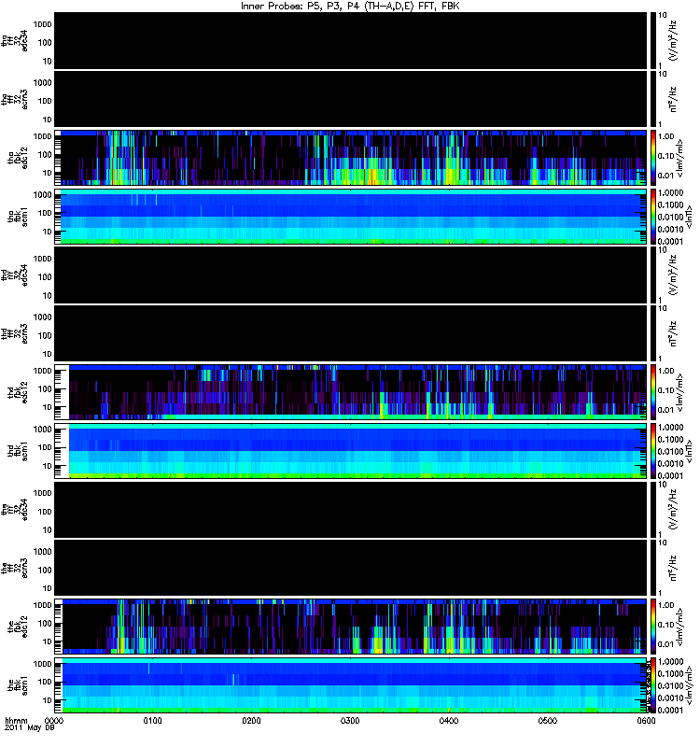Click the tha fbk scm1 rainbow color bar
The image size is (700, 747).
point(653,217)
